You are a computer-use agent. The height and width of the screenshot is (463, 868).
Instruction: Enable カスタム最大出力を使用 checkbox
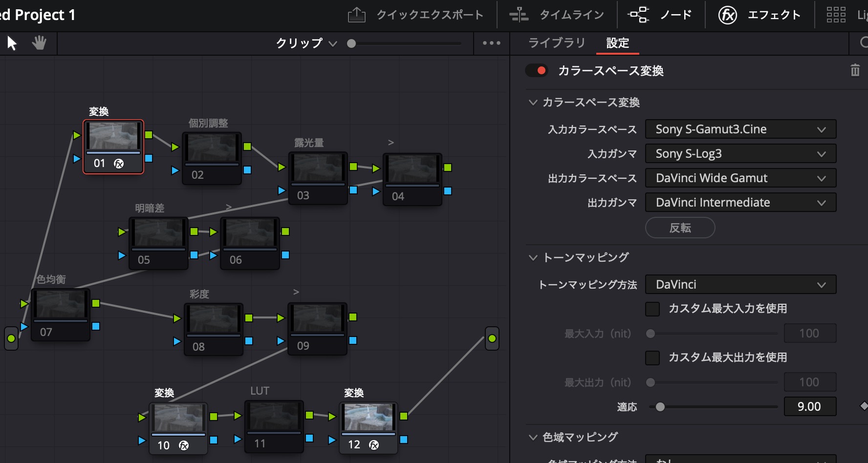coord(652,358)
